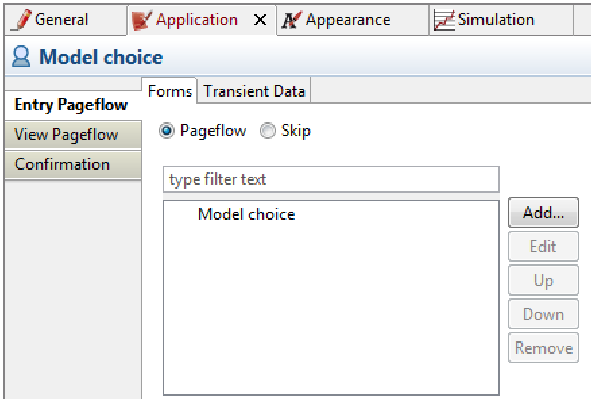Select the Forms tab

tap(170, 91)
